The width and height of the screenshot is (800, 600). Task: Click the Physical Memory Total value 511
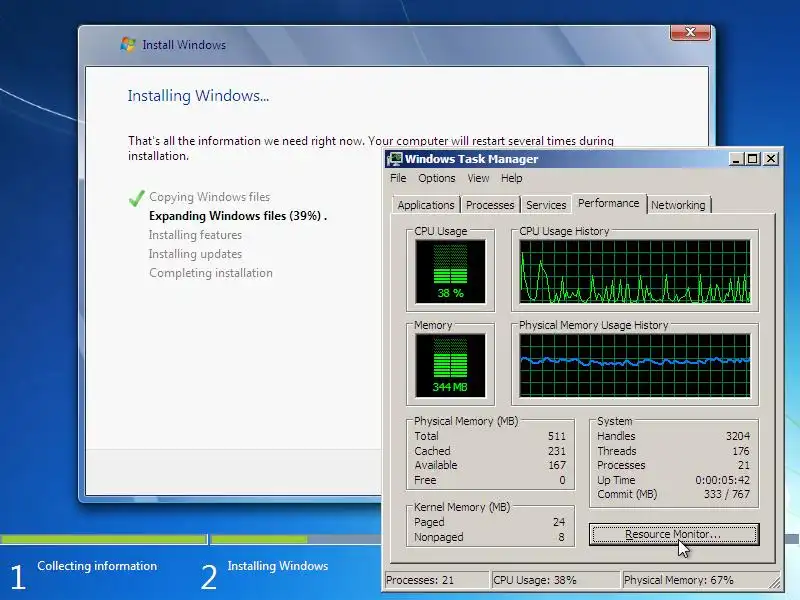[x=557, y=436]
